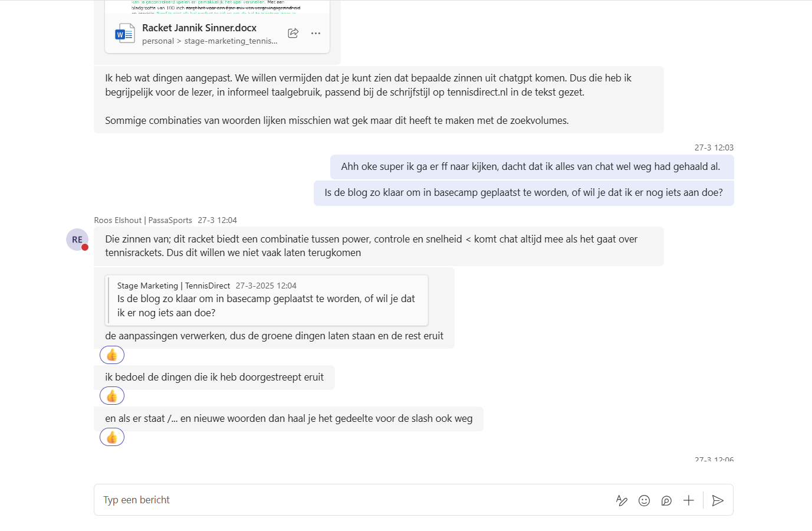
Task: Open the emoji picker in compose box
Action: tap(644, 500)
